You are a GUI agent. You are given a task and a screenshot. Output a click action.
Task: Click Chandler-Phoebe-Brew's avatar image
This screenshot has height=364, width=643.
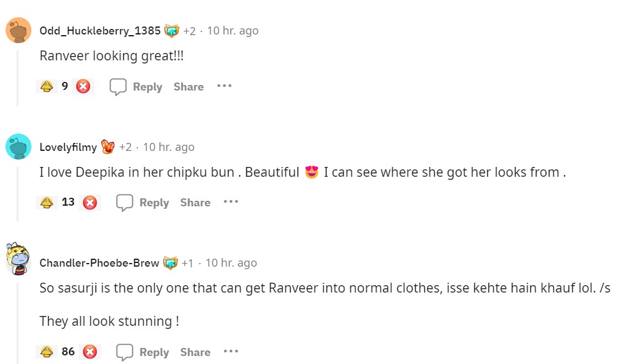pyautogui.click(x=18, y=260)
